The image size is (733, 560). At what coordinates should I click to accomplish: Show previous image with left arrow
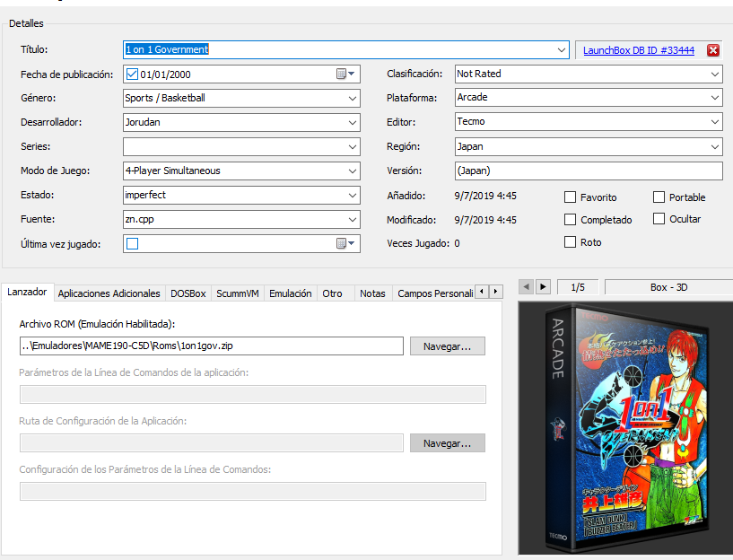click(x=527, y=286)
